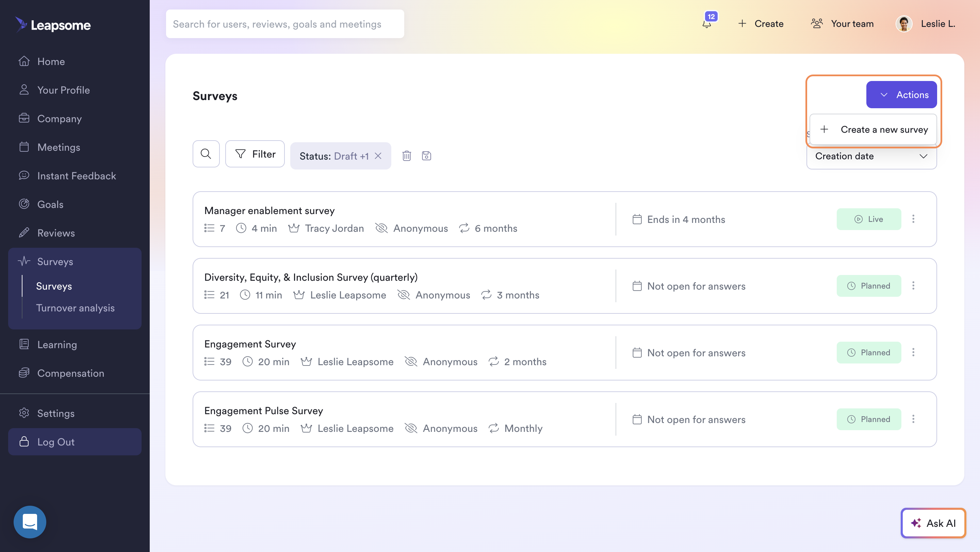Viewport: 980px width, 552px height.
Task: Click Log Out
Action: (x=75, y=442)
